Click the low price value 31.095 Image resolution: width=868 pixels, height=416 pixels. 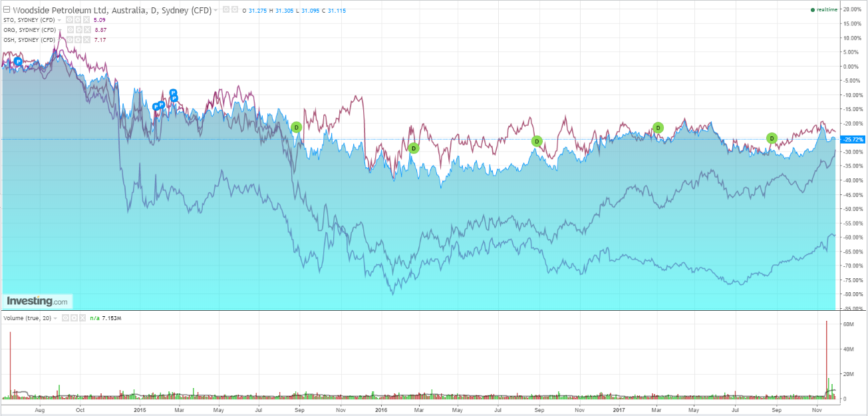310,11
